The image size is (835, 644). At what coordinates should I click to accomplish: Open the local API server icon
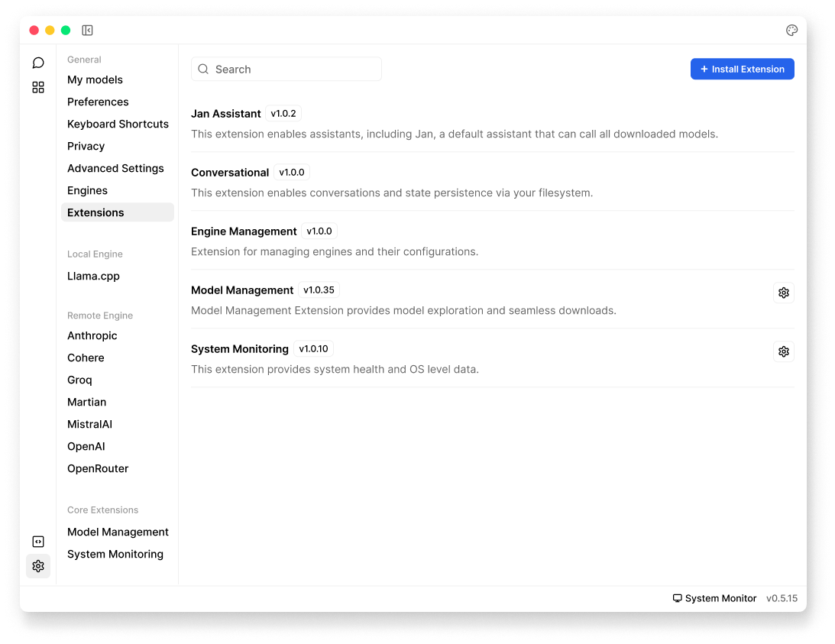click(x=38, y=542)
